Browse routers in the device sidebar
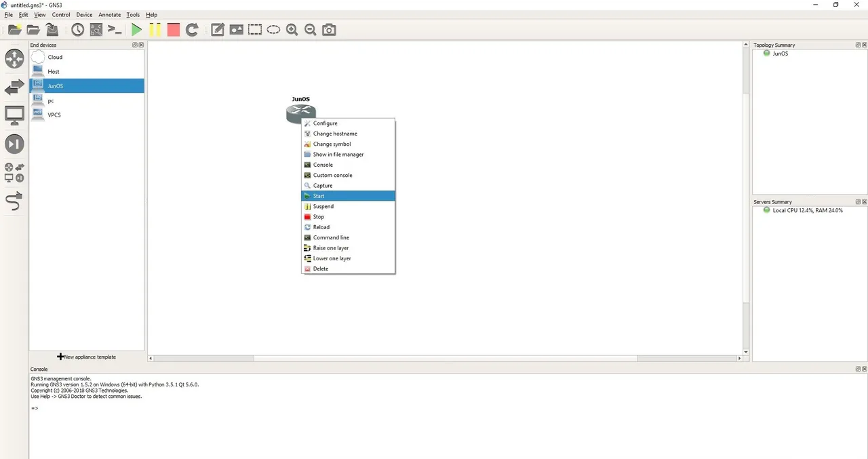The width and height of the screenshot is (868, 459). click(x=14, y=59)
